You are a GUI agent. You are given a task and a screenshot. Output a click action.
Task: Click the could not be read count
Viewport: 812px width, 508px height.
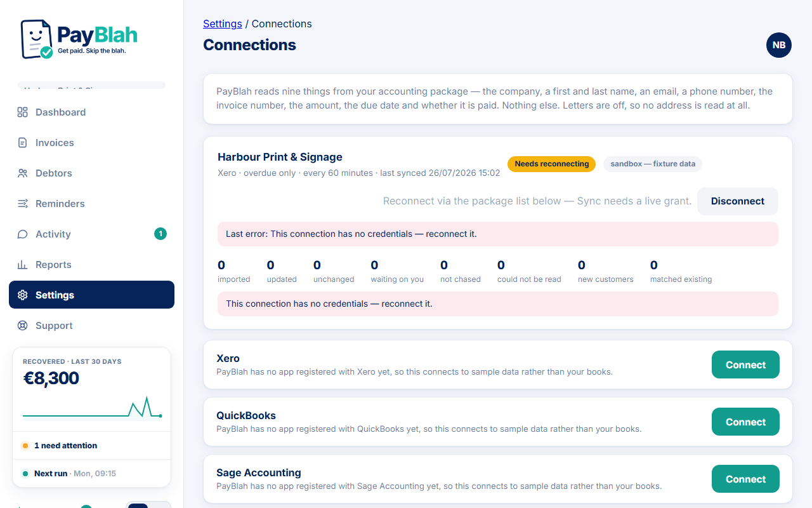[x=529, y=271]
